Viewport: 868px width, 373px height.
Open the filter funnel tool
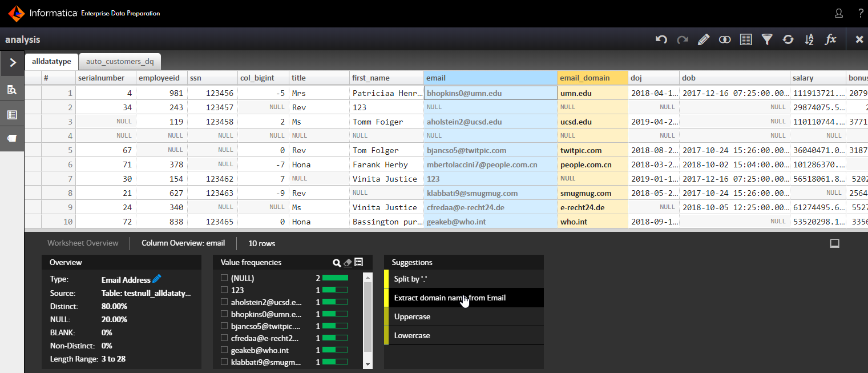(x=768, y=39)
